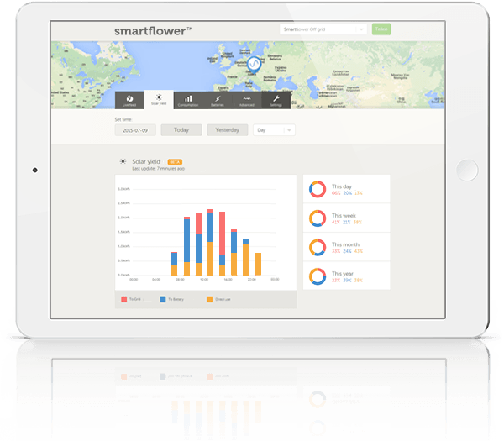The height and width of the screenshot is (441, 504).
Task: Click the all-orange last bar in the chart
Action: pyautogui.click(x=258, y=264)
